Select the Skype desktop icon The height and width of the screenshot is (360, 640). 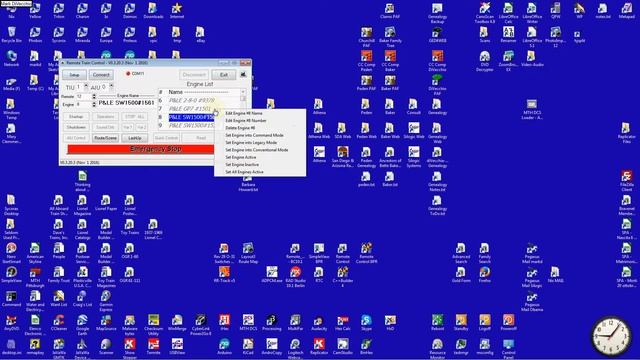pyautogui.click(x=366, y=322)
